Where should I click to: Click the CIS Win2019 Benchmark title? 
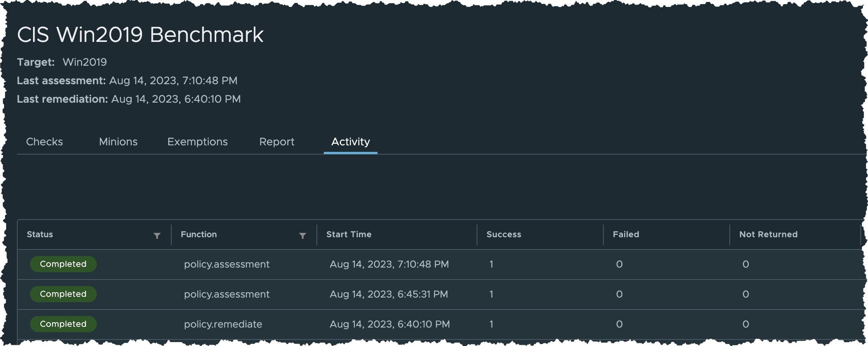click(141, 35)
